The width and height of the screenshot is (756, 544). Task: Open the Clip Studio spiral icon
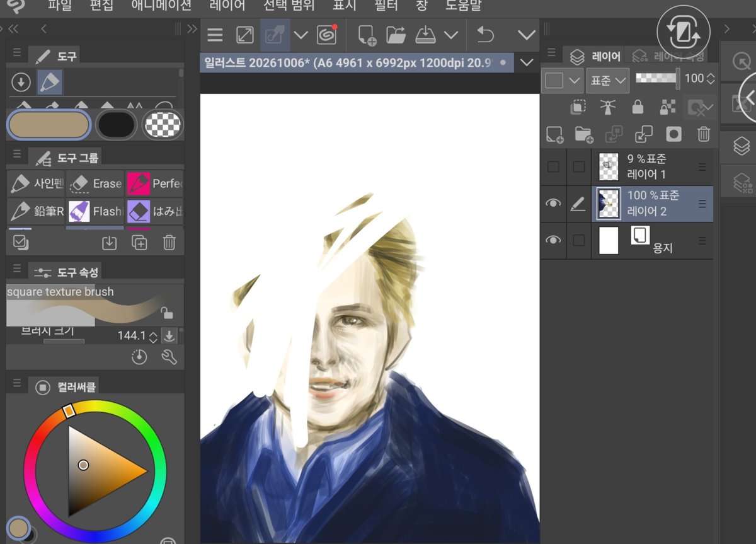click(326, 35)
